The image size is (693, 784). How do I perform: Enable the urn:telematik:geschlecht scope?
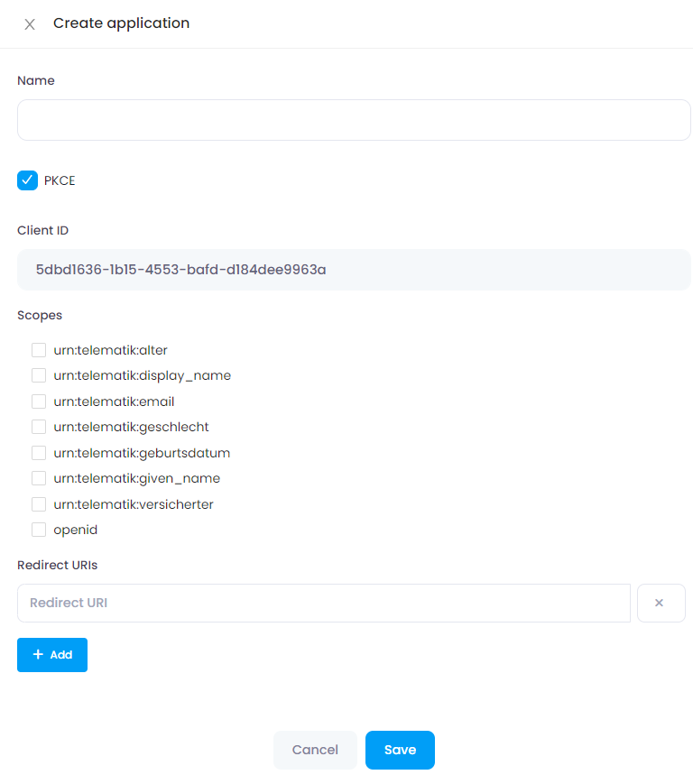tap(39, 427)
